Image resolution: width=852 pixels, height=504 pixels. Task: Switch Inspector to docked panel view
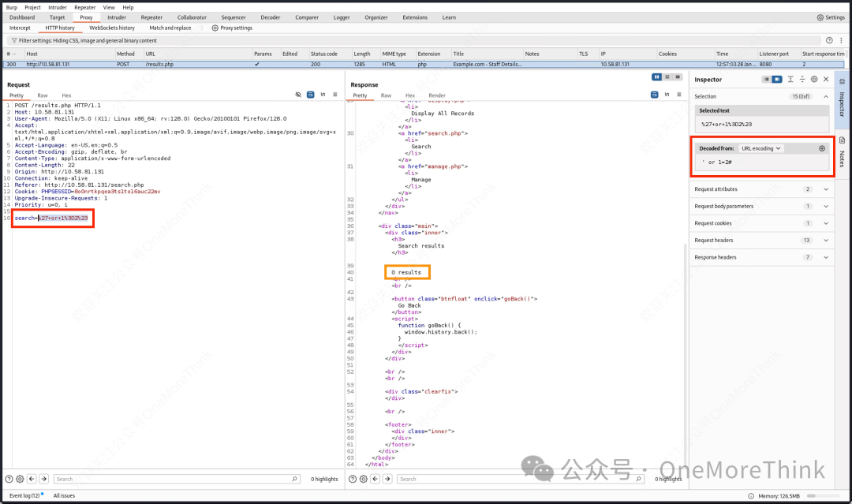tap(777, 80)
